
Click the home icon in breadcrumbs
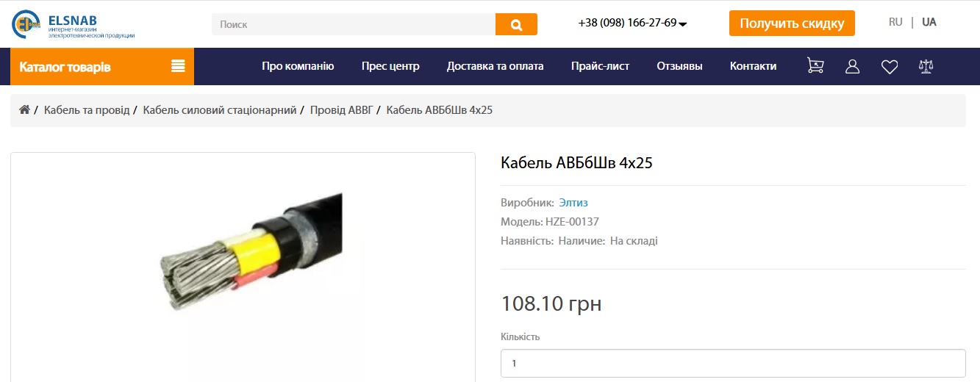[x=24, y=109]
